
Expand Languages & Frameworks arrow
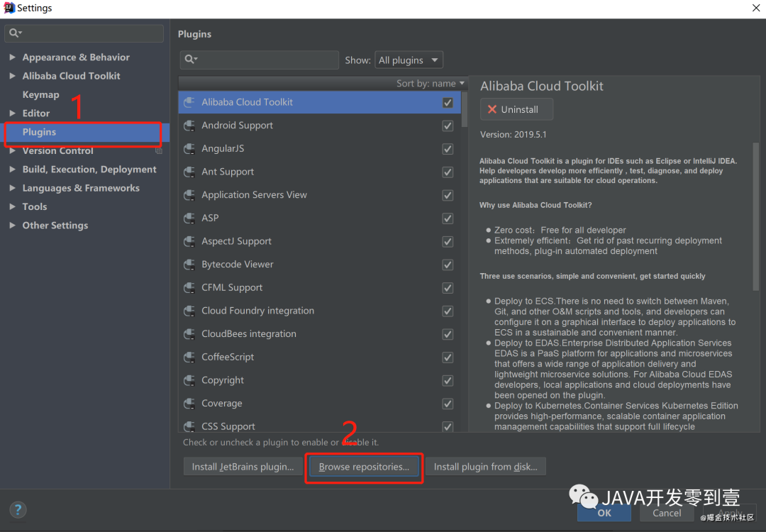(x=12, y=188)
